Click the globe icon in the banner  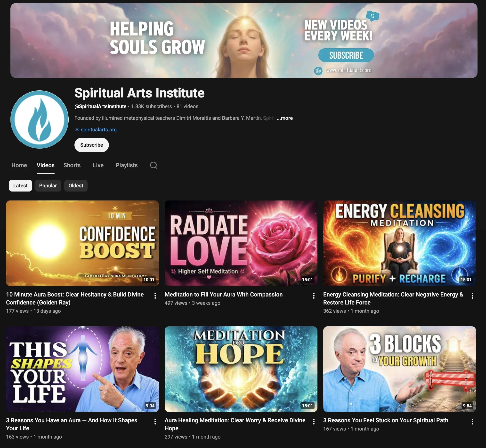pos(318,71)
